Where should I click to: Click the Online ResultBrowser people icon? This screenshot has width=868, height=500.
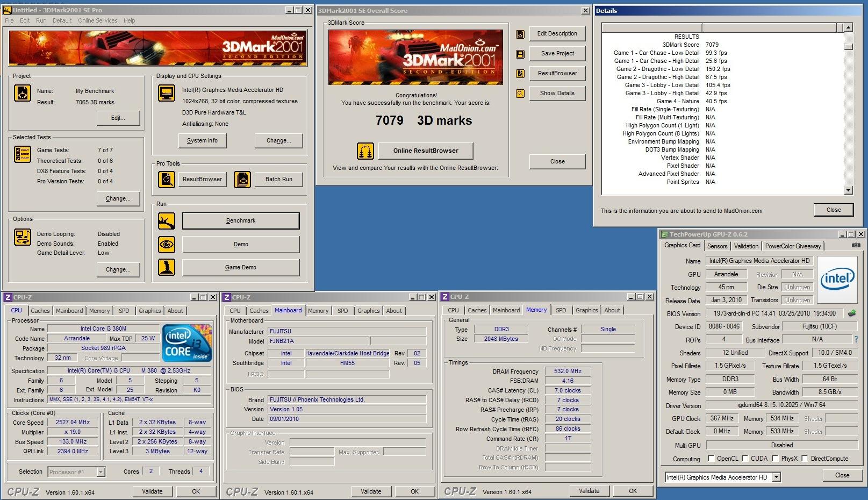pyautogui.click(x=365, y=151)
